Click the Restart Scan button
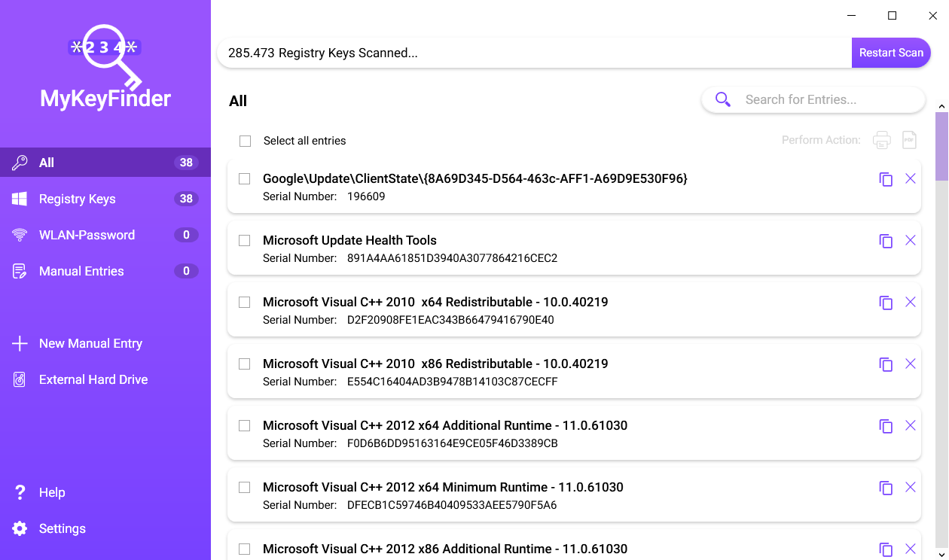The image size is (949, 560). 891,53
